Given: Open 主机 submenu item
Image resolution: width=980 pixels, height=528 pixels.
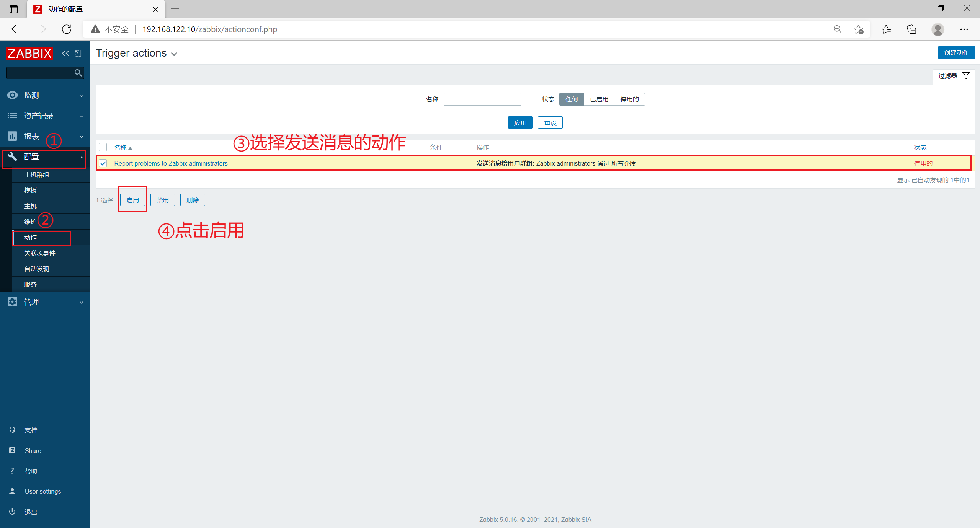Looking at the screenshot, I should point(51,206).
